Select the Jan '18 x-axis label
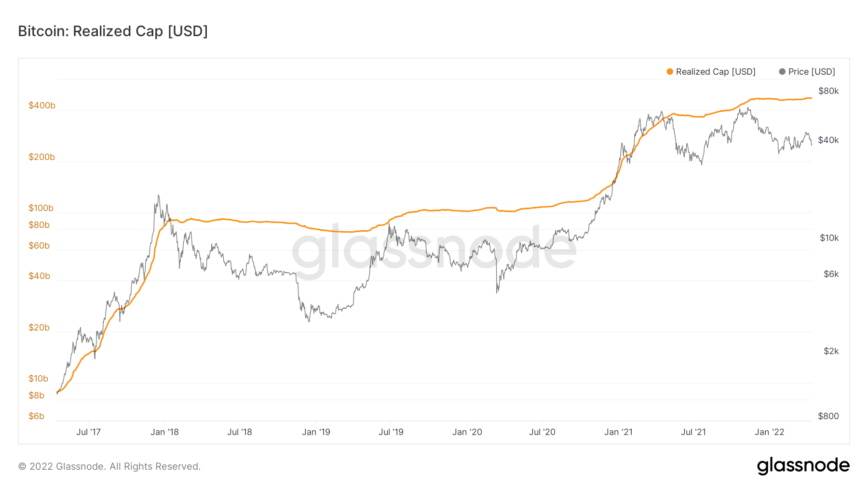868x488 pixels. pos(164,432)
